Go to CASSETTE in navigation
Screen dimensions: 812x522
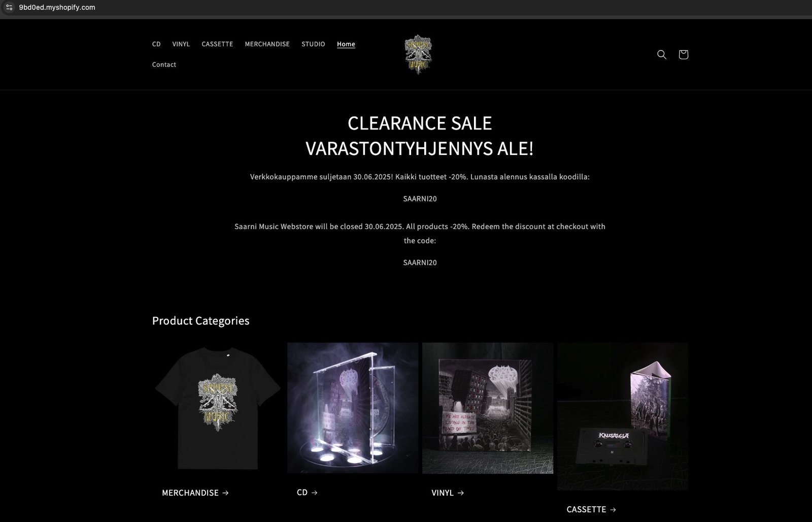[x=217, y=44]
